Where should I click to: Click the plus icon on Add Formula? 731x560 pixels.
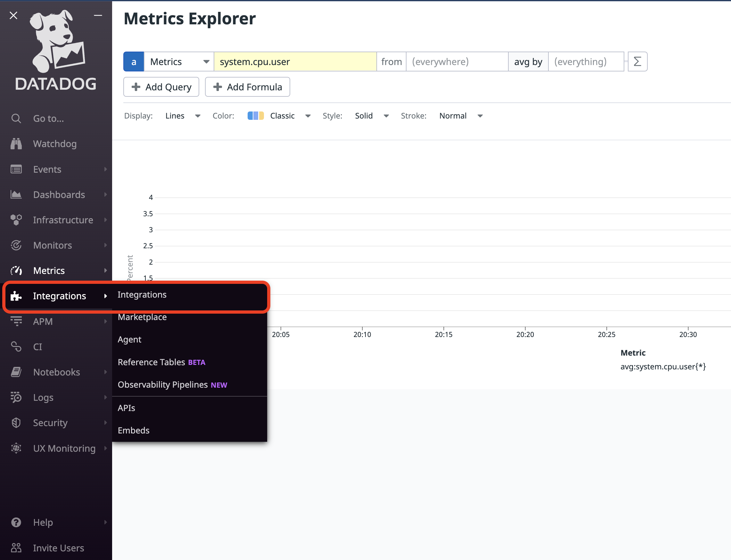click(217, 87)
